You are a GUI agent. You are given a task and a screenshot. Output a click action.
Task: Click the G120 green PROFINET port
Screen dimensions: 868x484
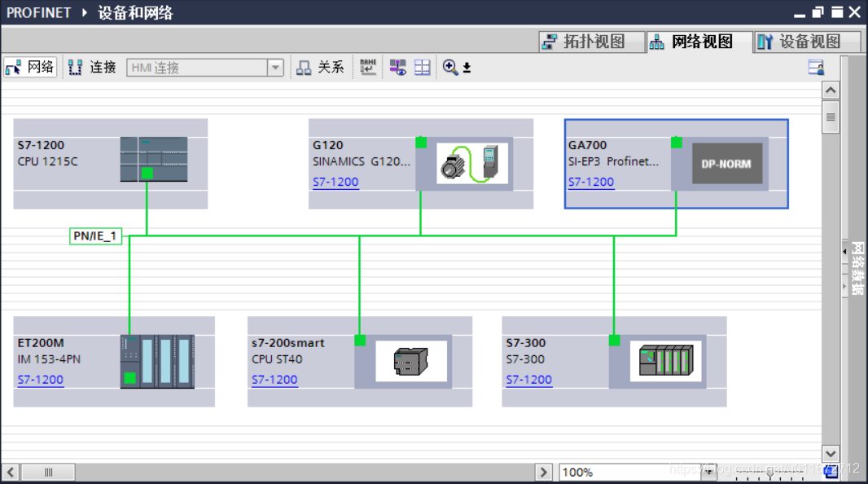[x=421, y=143]
